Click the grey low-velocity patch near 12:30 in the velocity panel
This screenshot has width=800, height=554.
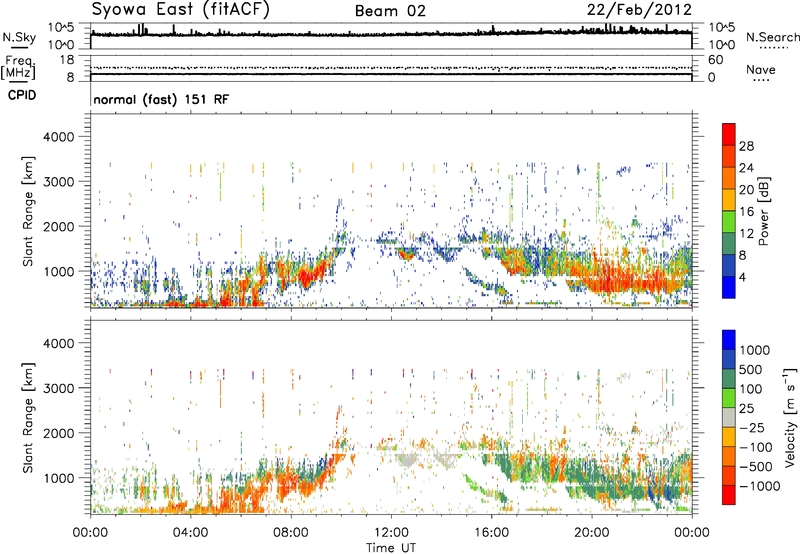tap(407, 460)
